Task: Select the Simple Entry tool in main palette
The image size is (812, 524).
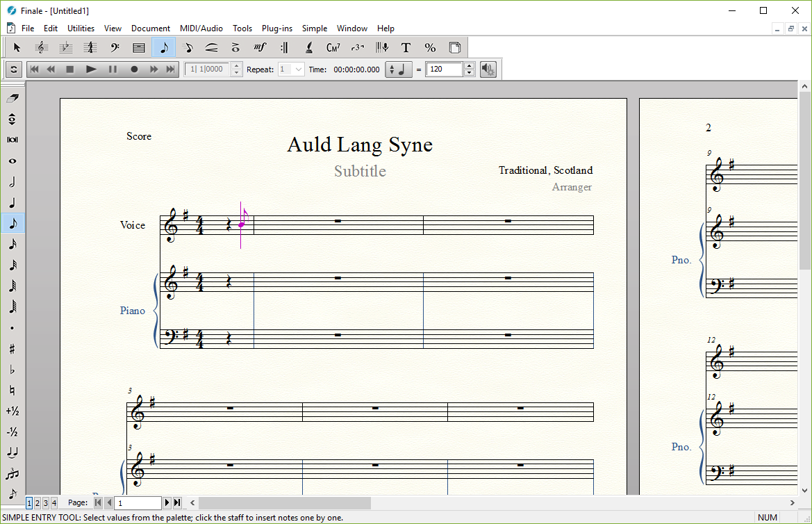Action: point(164,48)
